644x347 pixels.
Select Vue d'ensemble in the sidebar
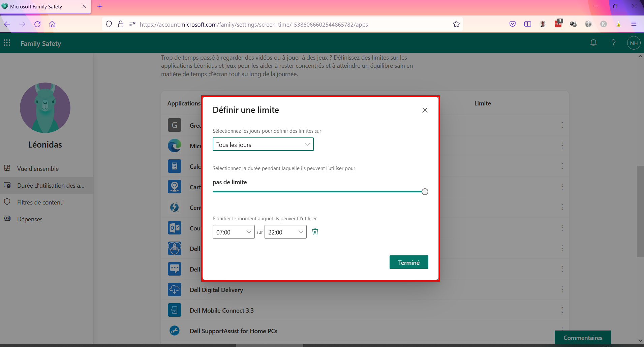point(47,168)
